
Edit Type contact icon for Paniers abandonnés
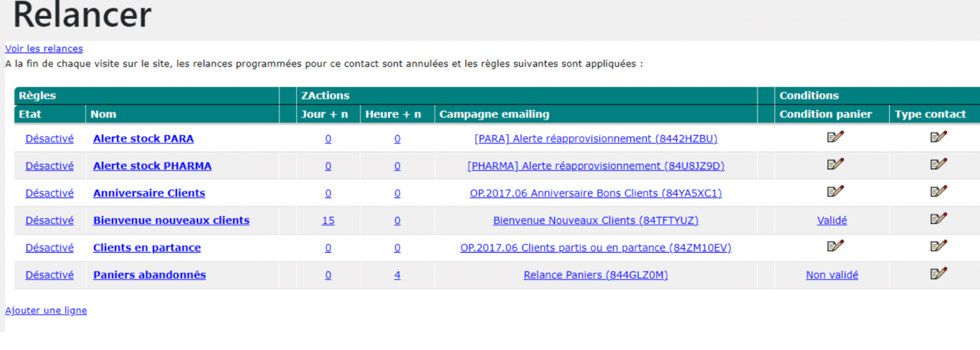(939, 273)
